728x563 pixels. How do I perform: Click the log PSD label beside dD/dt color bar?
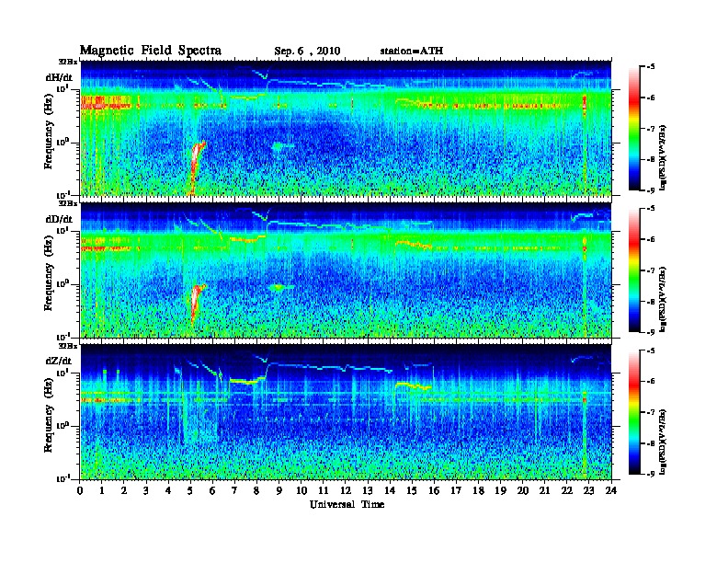click(663, 299)
